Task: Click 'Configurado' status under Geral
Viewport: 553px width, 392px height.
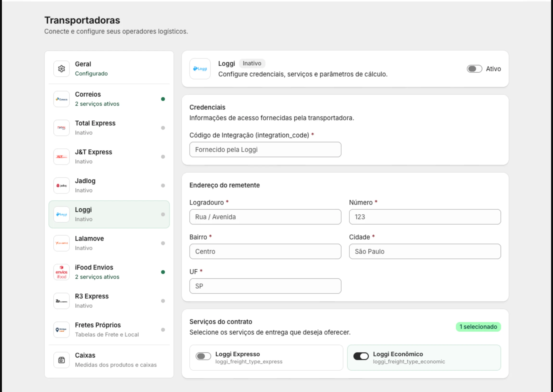Action: (91, 74)
